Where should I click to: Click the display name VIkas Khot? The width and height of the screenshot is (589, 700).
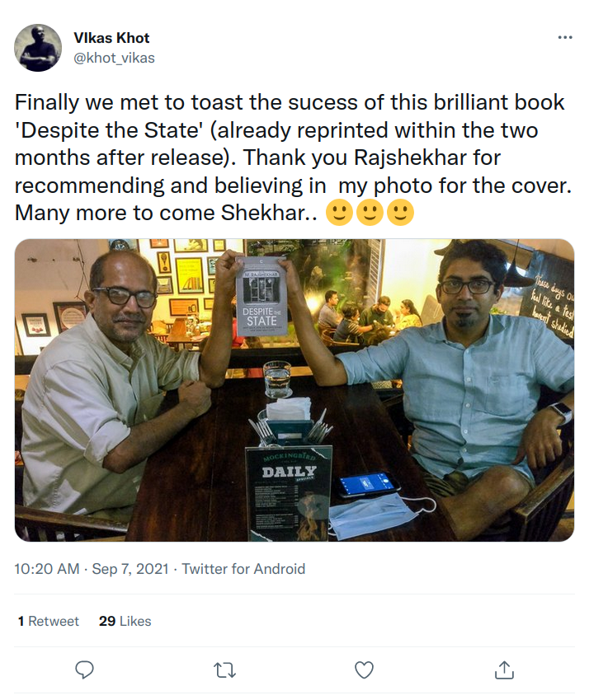pos(111,38)
